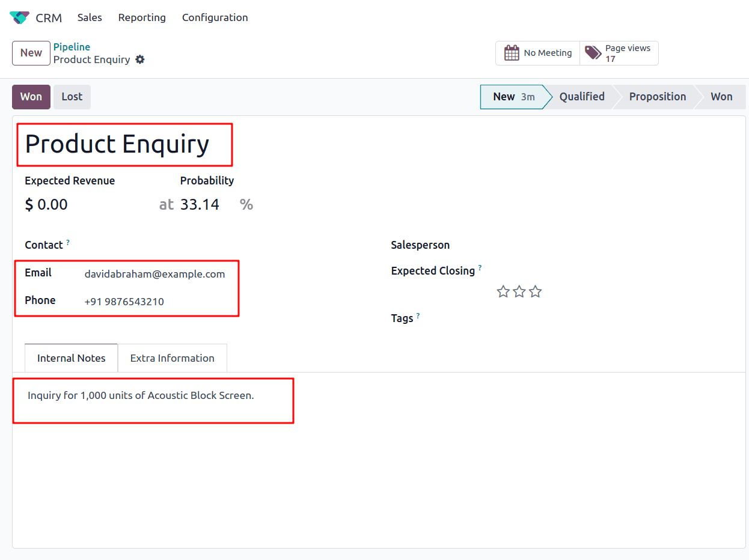
Task: Set priority with the first star
Action: [503, 291]
